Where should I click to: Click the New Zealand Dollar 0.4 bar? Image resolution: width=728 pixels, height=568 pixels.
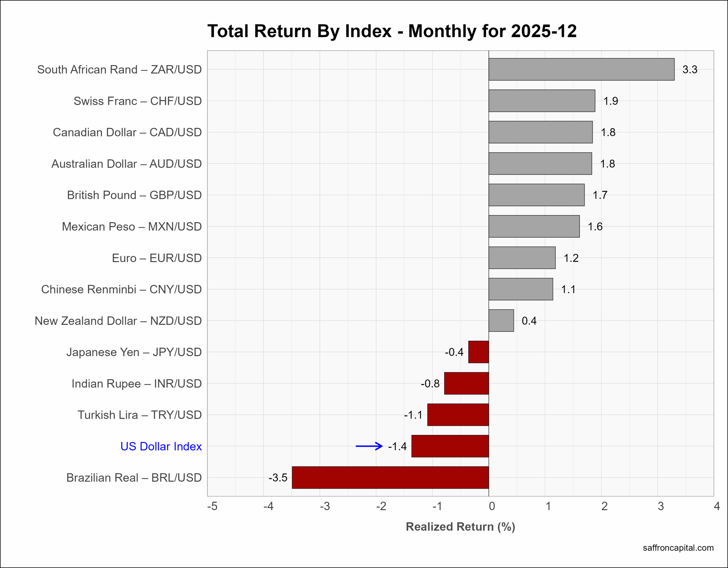(501, 321)
